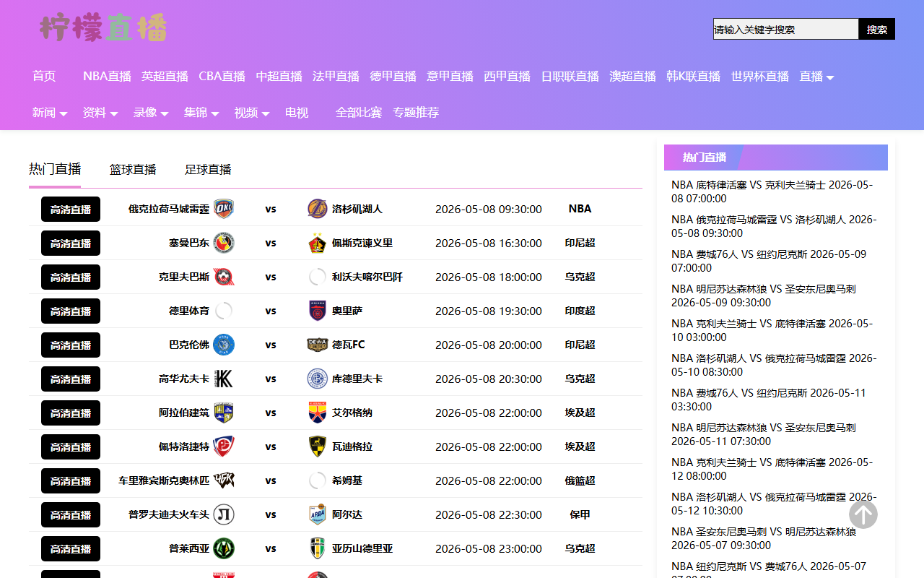The width and height of the screenshot is (924, 578).
Task: Open the 首页 nav item
Action: (x=44, y=77)
